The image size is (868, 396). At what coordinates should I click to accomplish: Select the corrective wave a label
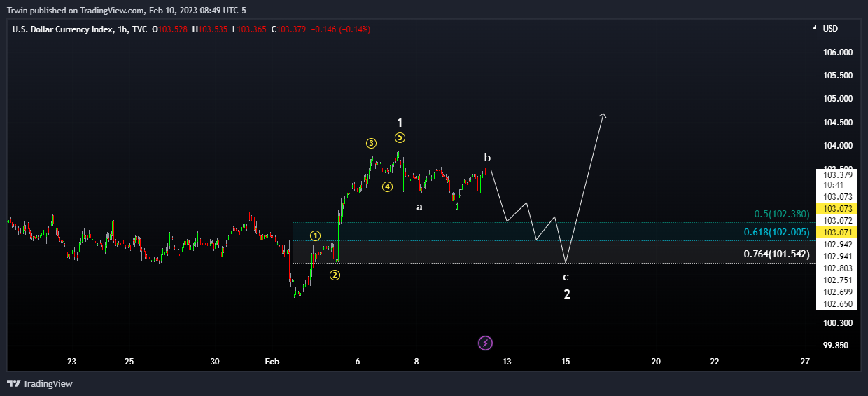pos(419,207)
